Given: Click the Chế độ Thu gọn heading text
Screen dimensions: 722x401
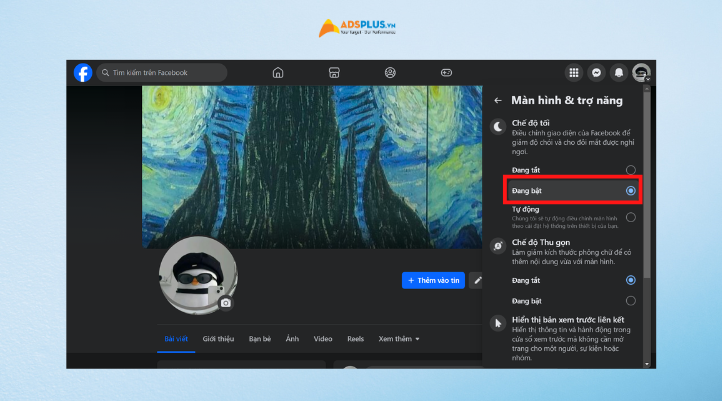Looking at the screenshot, I should click(541, 242).
